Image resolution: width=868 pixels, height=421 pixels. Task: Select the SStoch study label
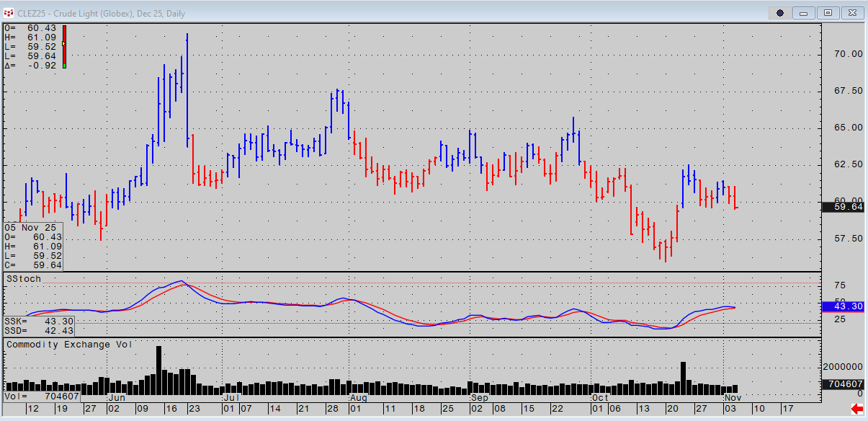24,278
